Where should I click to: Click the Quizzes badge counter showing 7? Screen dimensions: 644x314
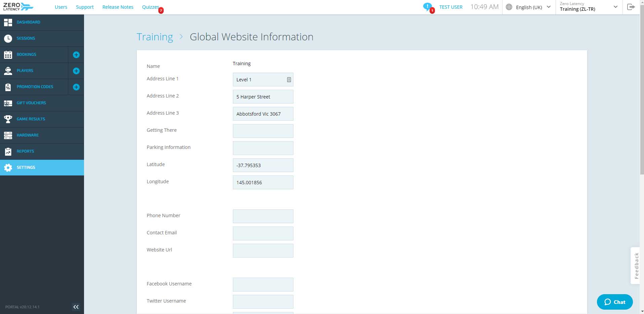pyautogui.click(x=161, y=11)
